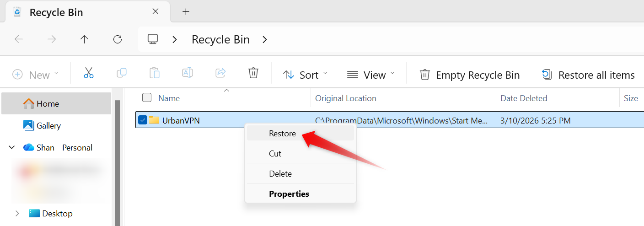The width and height of the screenshot is (644, 226).
Task: Click the Cut scissors icon in toolbar
Action: [89, 73]
